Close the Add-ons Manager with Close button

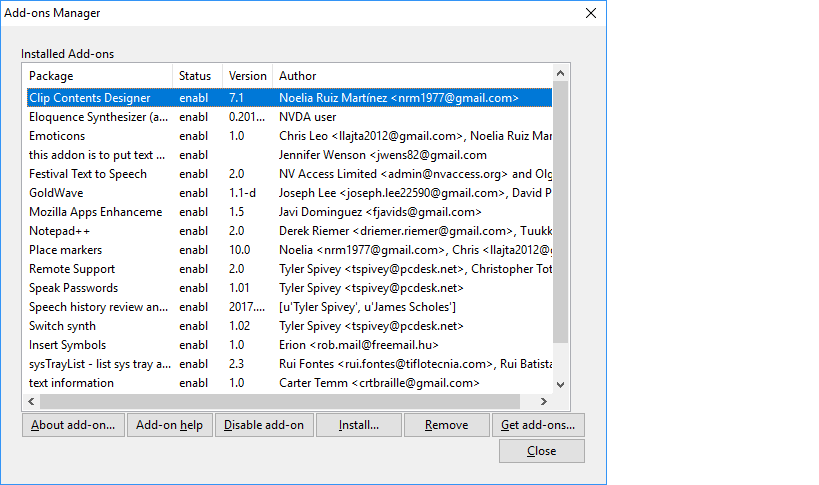541,451
